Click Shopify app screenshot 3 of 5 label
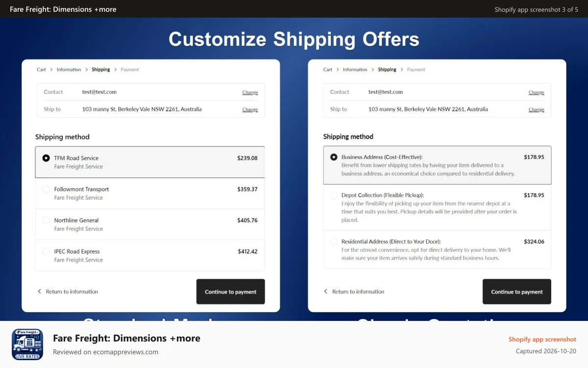The width and height of the screenshot is (588, 368). (x=537, y=9)
